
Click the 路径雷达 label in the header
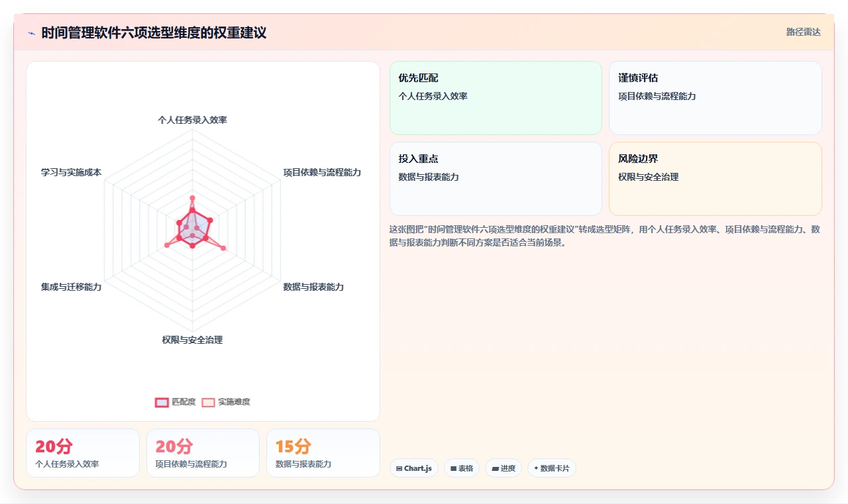(x=803, y=32)
